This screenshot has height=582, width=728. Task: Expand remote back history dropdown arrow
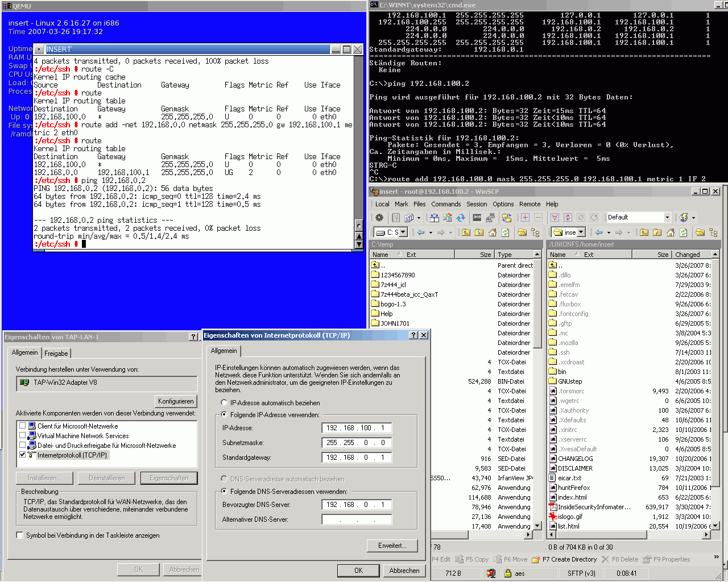click(609, 232)
